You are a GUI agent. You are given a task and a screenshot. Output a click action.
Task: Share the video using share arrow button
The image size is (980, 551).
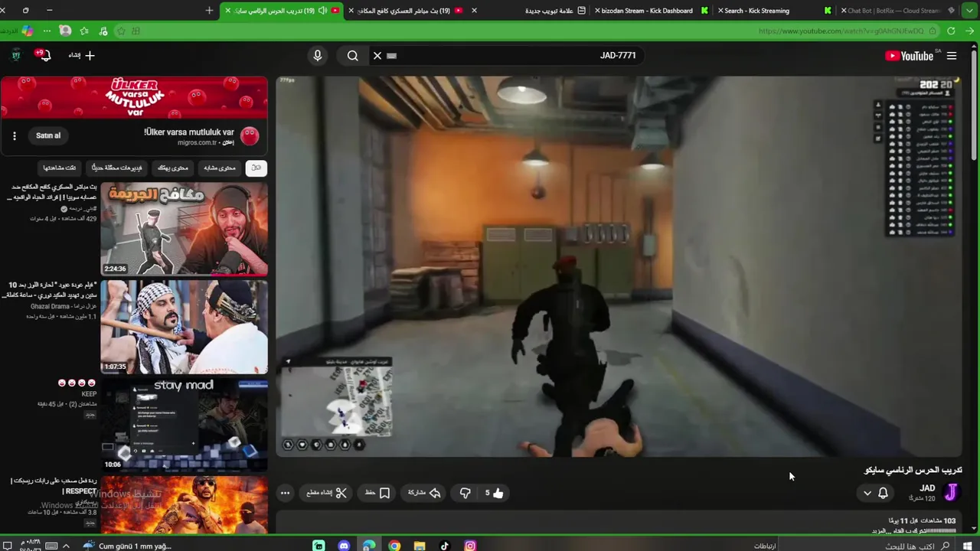pyautogui.click(x=424, y=493)
